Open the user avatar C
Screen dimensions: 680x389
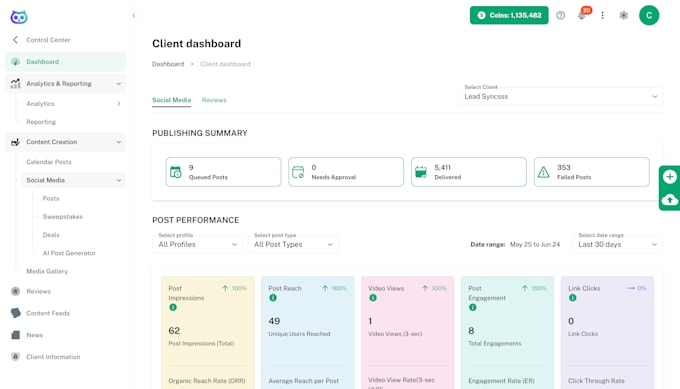pos(649,15)
